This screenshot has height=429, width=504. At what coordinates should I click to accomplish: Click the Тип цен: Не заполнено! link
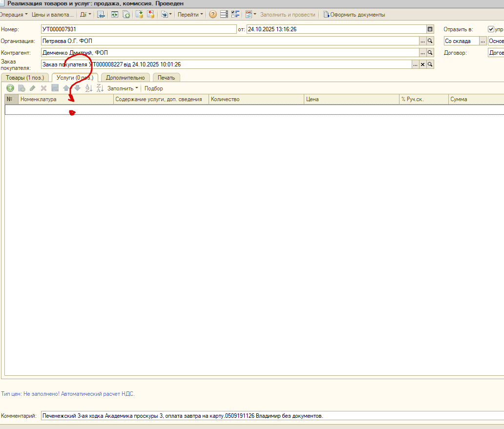point(68,394)
